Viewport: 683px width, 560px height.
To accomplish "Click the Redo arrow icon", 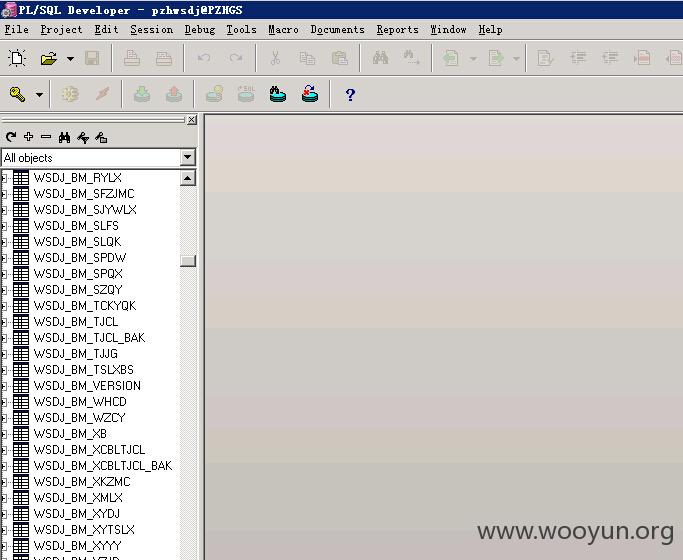I will pyautogui.click(x=236, y=57).
